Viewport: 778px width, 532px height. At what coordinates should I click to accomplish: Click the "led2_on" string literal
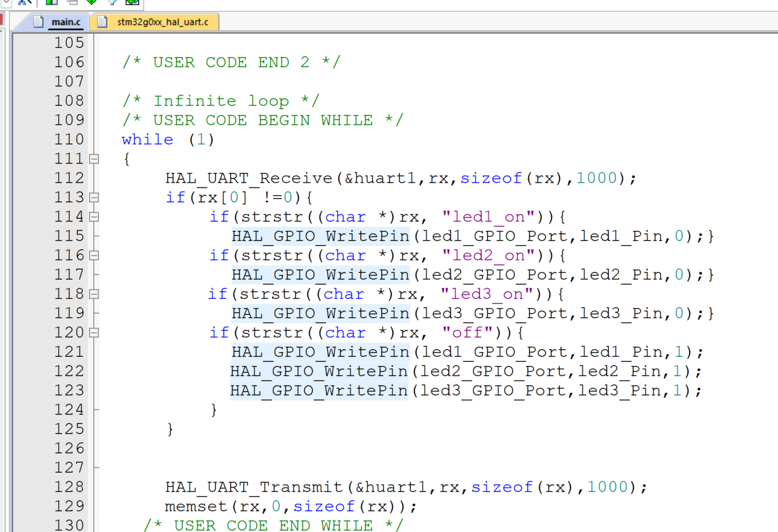[489, 256]
